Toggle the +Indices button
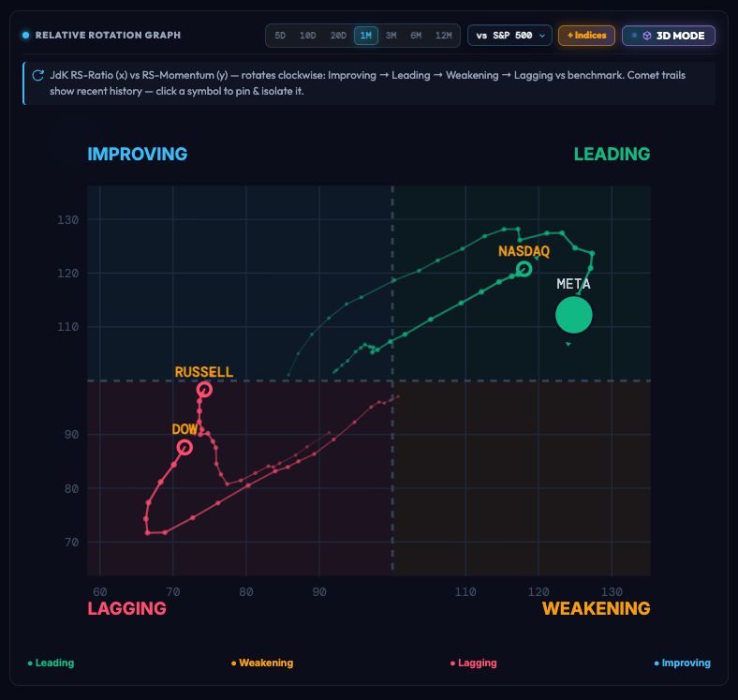The height and width of the screenshot is (700, 738). (x=586, y=36)
